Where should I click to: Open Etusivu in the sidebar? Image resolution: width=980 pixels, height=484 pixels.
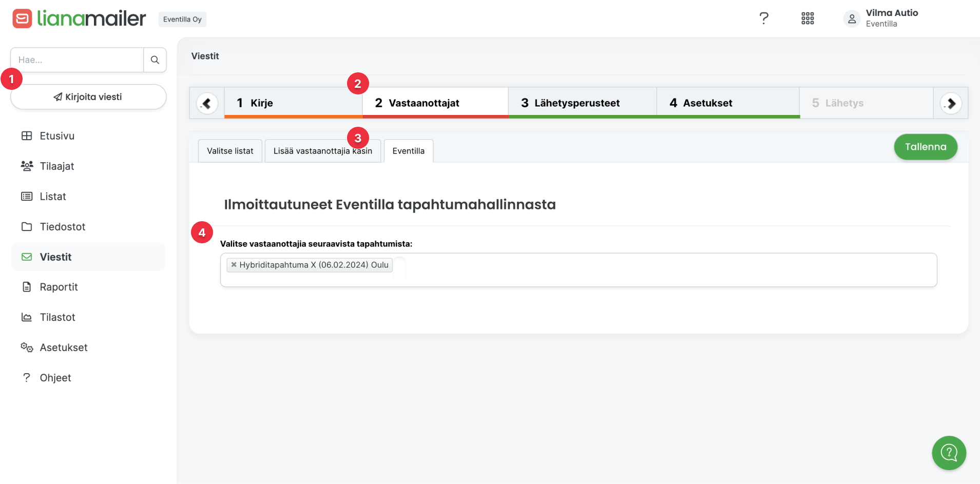[x=88, y=136]
